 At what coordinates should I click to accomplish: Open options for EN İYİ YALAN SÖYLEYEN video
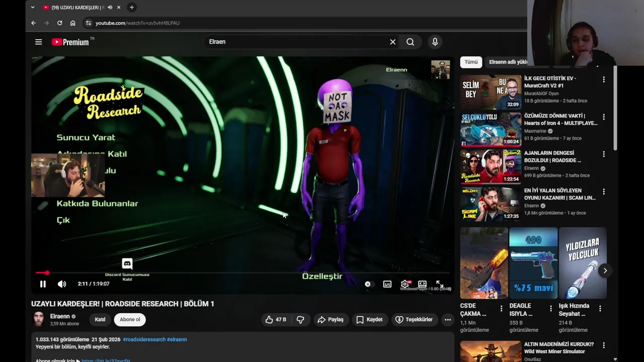[604, 192]
